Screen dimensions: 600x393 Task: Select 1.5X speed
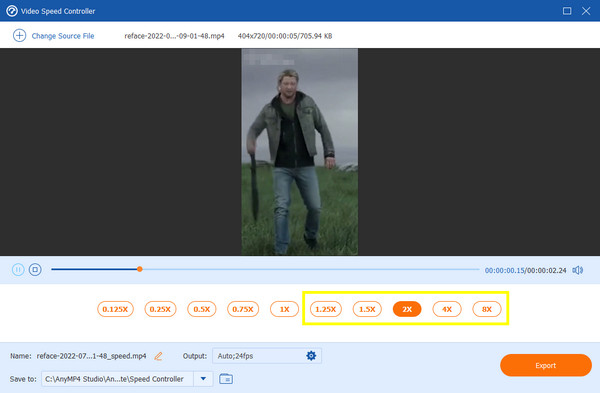[x=367, y=309]
